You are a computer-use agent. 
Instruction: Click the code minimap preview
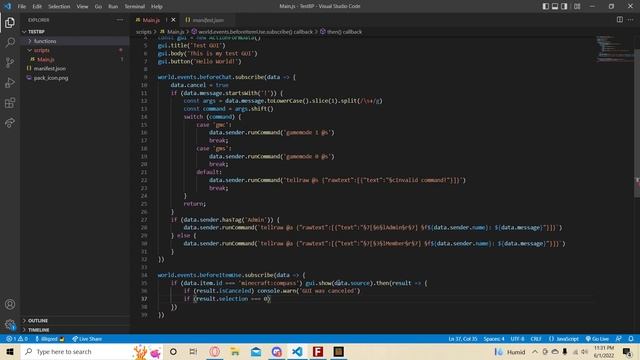tap(614, 49)
